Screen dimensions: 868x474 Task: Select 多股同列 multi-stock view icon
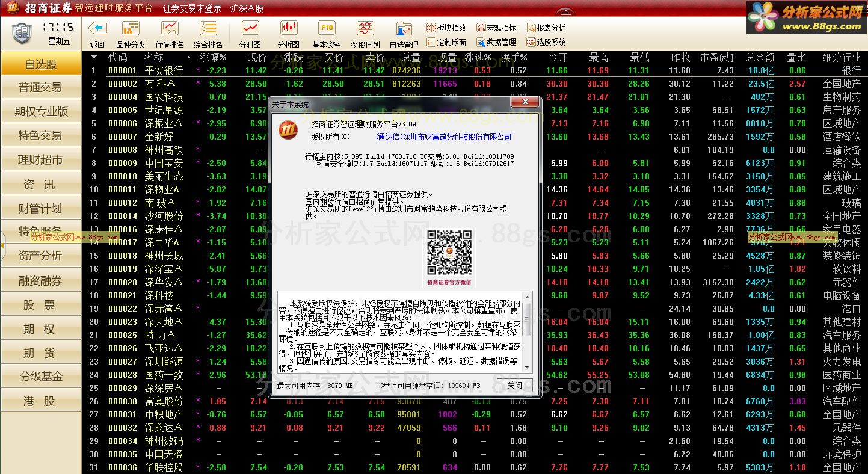365,28
